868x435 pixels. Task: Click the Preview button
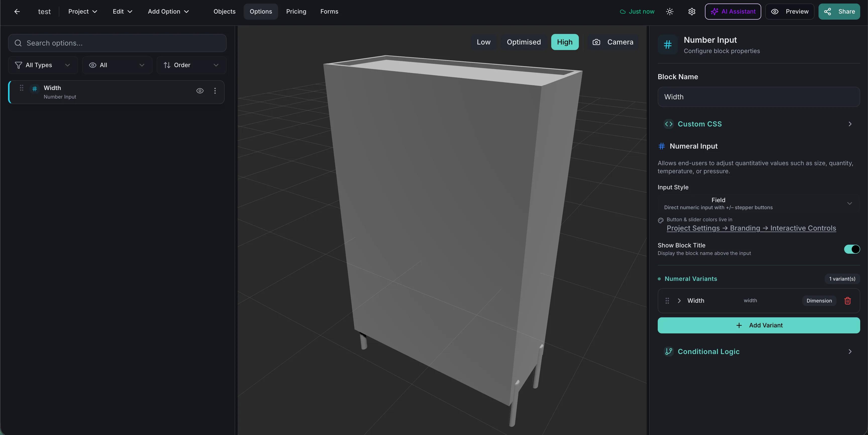click(789, 12)
